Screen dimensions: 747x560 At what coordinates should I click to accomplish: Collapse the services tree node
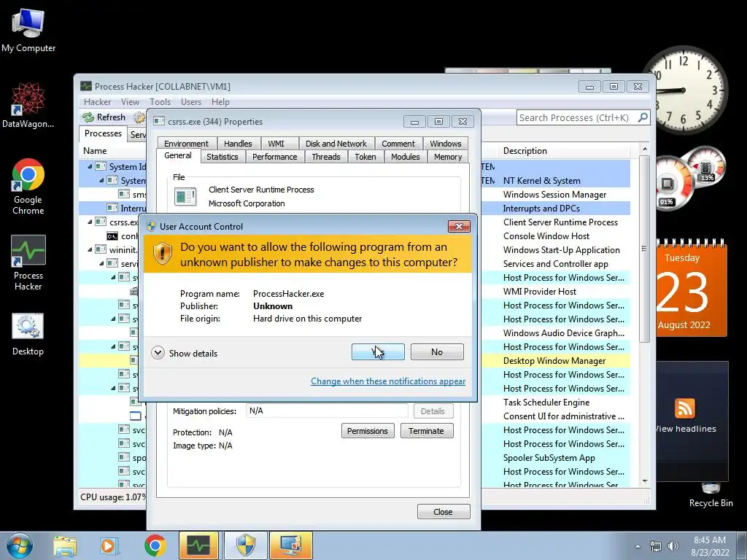point(101,263)
